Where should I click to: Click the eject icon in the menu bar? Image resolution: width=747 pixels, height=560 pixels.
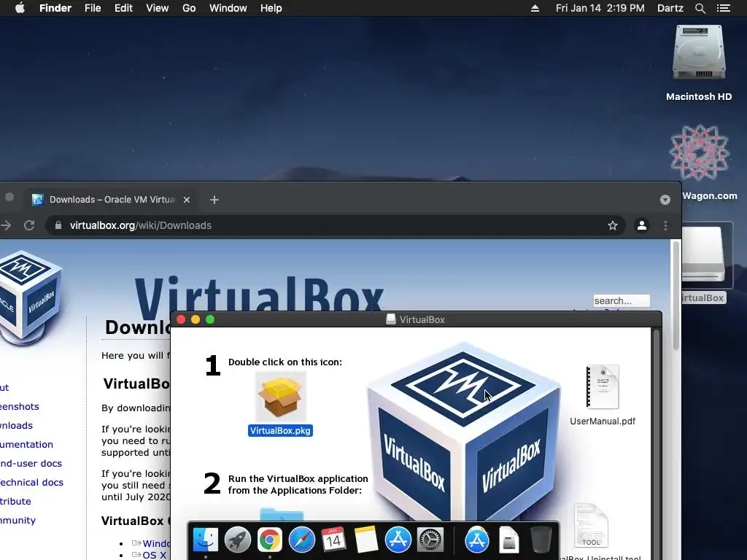point(535,8)
